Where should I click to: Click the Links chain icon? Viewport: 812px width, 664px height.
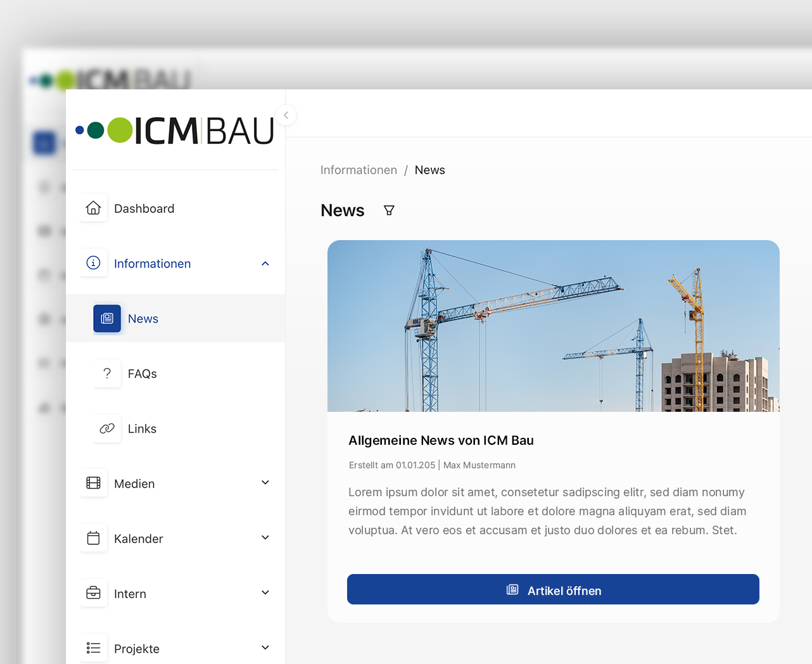[107, 428]
